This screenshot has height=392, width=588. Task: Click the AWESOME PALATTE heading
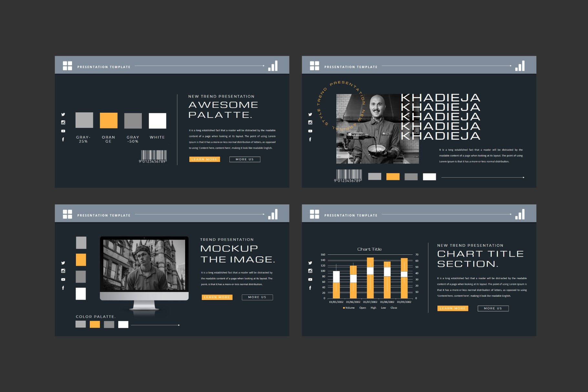click(223, 110)
